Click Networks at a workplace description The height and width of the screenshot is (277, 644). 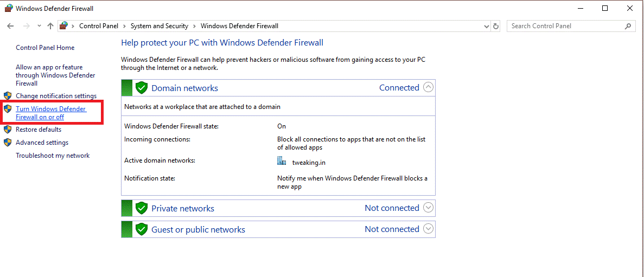click(202, 107)
